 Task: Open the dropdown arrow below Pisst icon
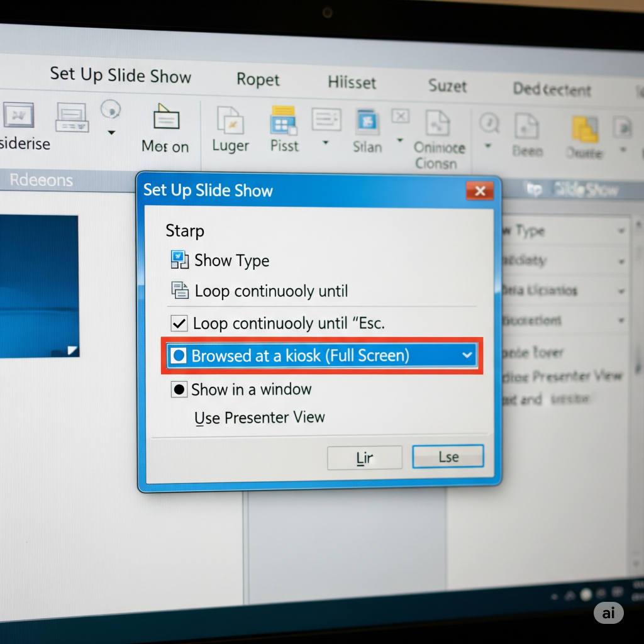(325, 143)
